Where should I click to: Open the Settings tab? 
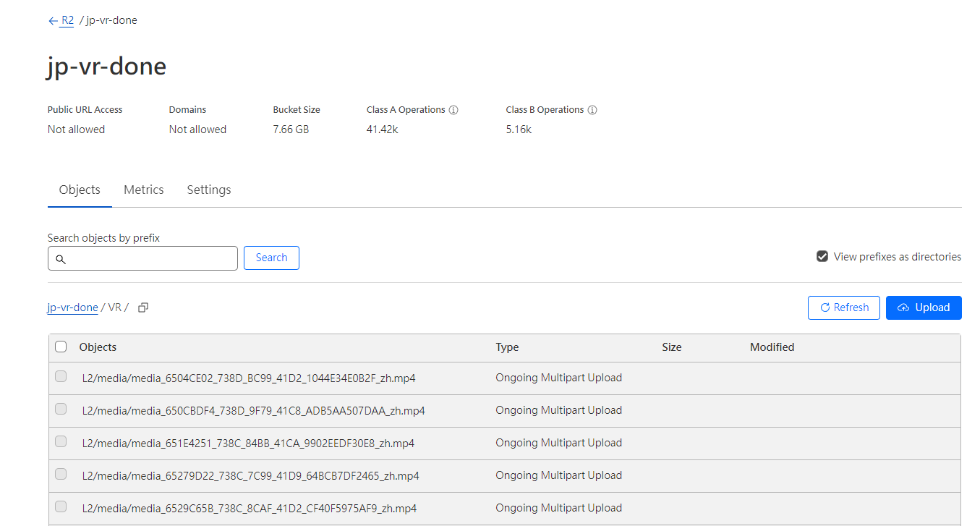pos(209,190)
